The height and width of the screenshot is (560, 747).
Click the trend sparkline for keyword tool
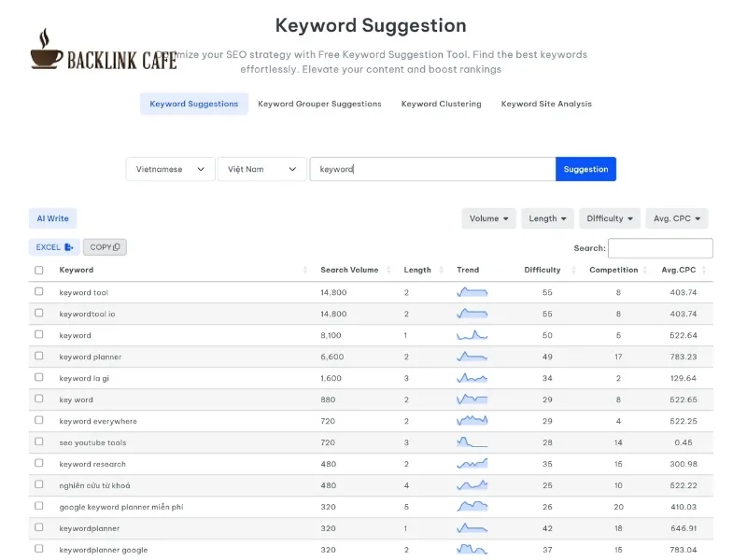point(472,292)
